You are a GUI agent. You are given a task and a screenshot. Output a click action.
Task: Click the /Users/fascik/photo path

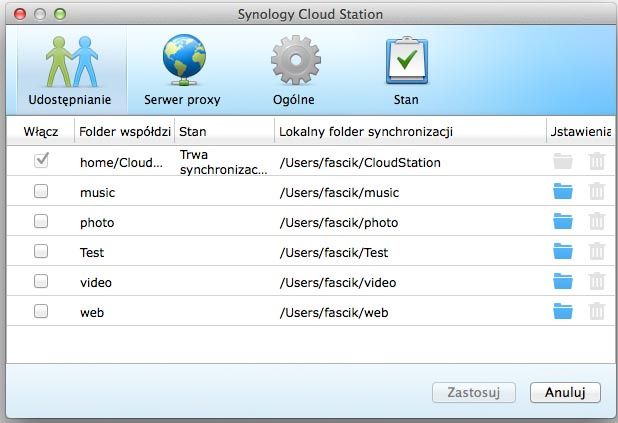point(339,223)
